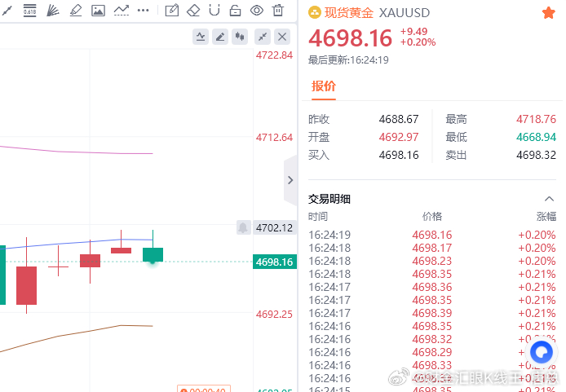Select the trade price 4698.36

(x=432, y=287)
